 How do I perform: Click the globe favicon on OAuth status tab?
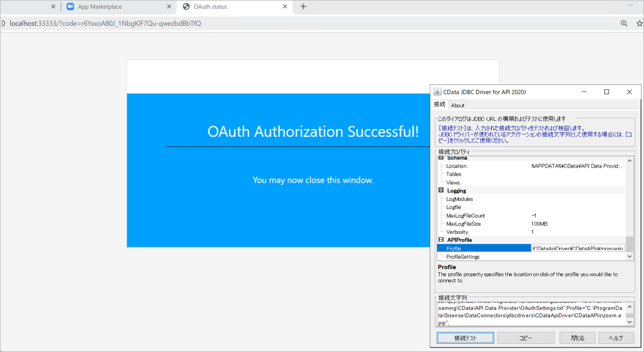(186, 6)
